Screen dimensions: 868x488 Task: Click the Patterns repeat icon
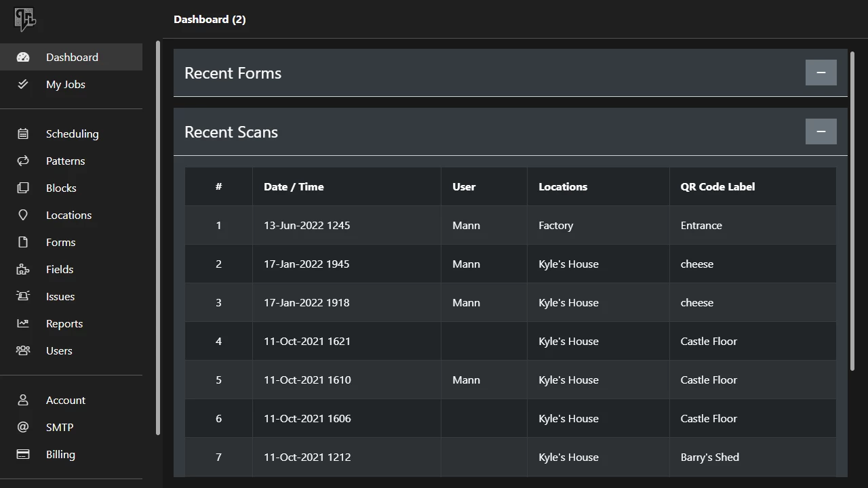23,161
